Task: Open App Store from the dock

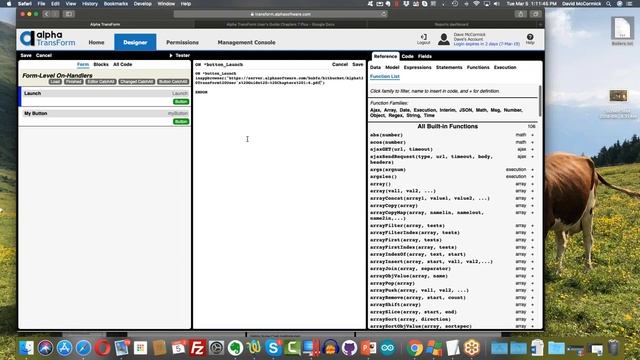Action: click(64, 348)
